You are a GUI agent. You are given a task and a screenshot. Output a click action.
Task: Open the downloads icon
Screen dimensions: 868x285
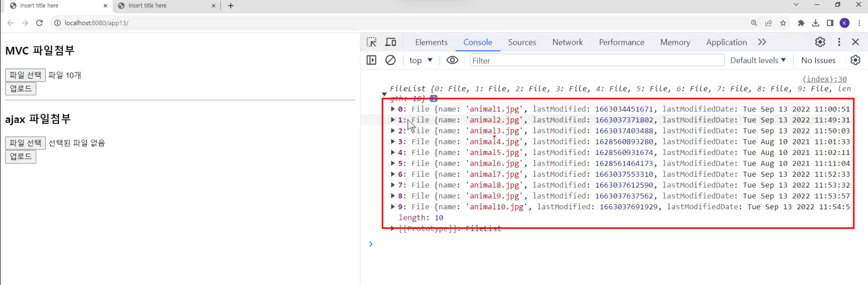816,23
